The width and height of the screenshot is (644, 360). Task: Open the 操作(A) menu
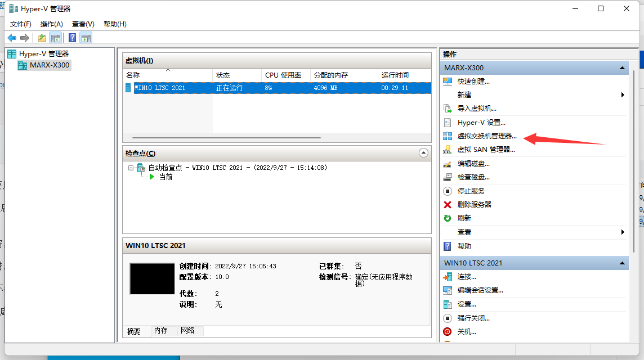click(x=51, y=24)
